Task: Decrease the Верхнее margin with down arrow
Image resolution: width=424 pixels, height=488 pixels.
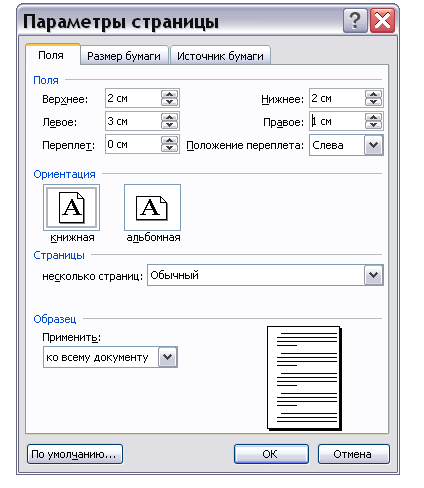Action: [x=170, y=102]
